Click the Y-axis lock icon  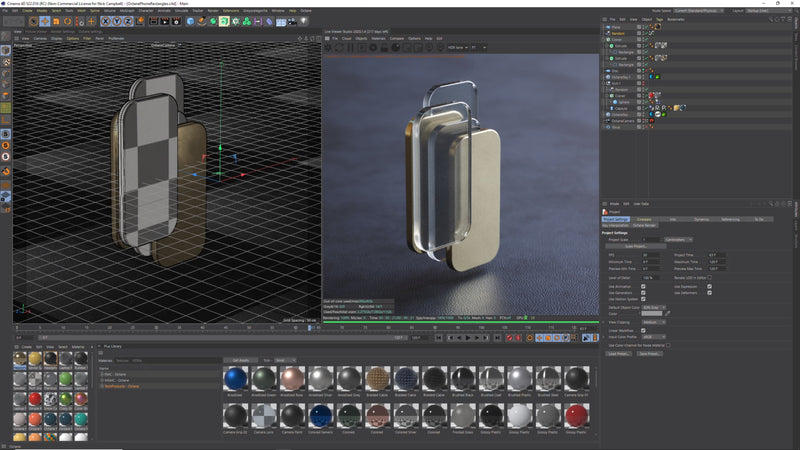[x=116, y=20]
